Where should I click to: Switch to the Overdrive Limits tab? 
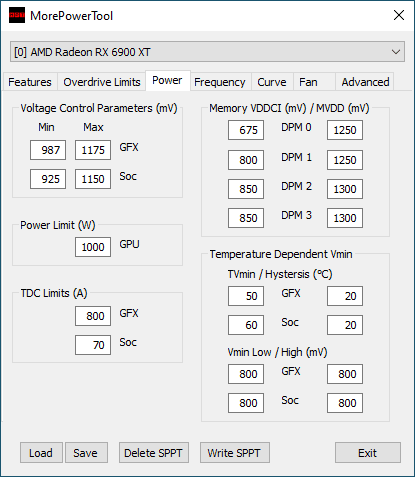point(102,82)
